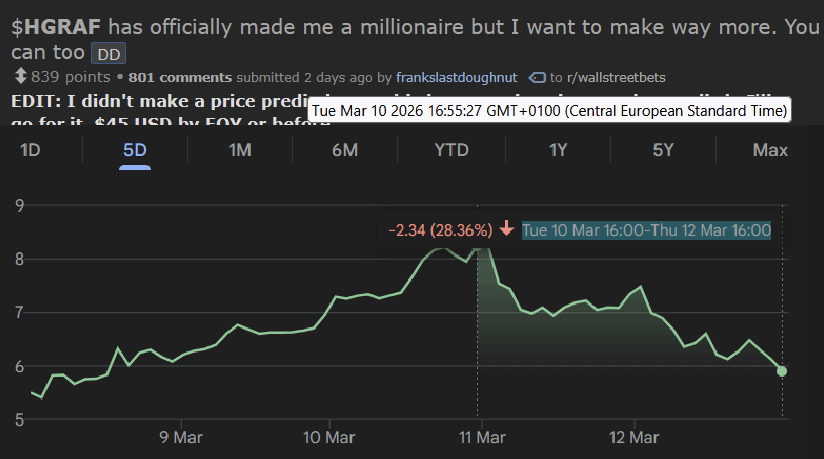This screenshot has height=459, width=824.
Task: Select the 1D time range tab
Action: 30,150
